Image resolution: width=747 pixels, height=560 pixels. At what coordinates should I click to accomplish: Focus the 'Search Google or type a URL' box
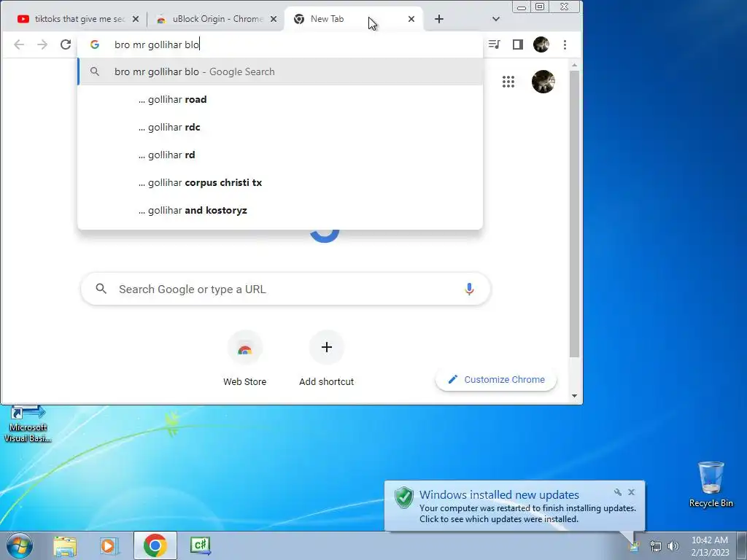286,289
